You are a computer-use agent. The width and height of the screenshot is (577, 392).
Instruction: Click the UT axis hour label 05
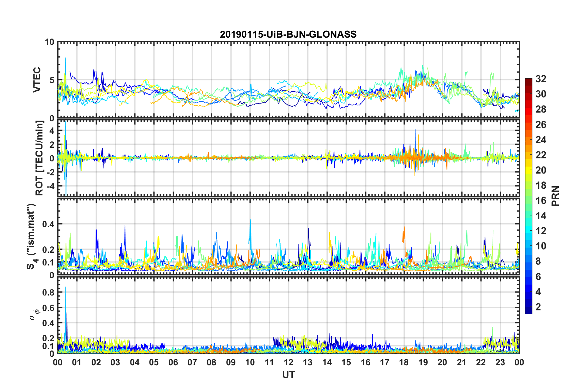point(154,362)
